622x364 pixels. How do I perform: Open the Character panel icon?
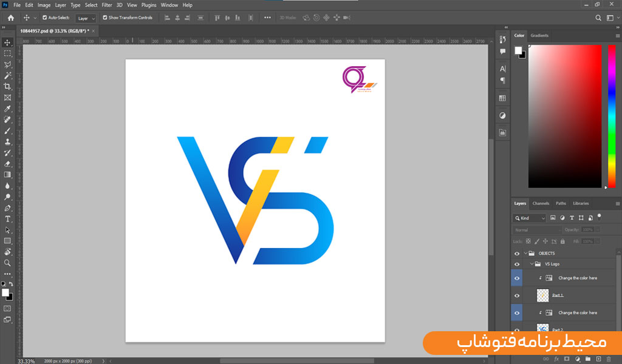[x=502, y=69]
